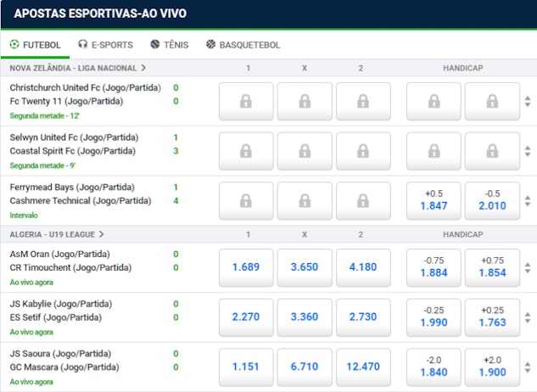Click 'Intervalo' status for Ferrymead Bays match
The height and width of the screenshot is (392, 537).
pyautogui.click(x=24, y=216)
